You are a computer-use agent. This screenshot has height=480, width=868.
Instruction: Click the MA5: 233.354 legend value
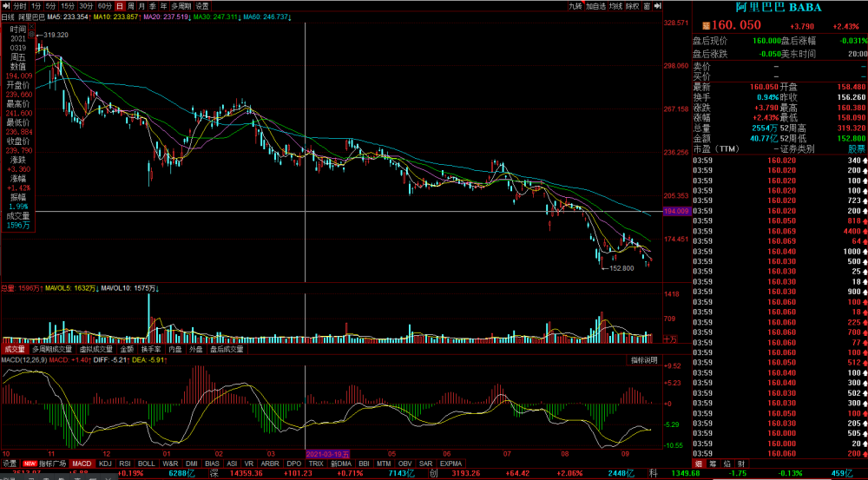[68, 17]
